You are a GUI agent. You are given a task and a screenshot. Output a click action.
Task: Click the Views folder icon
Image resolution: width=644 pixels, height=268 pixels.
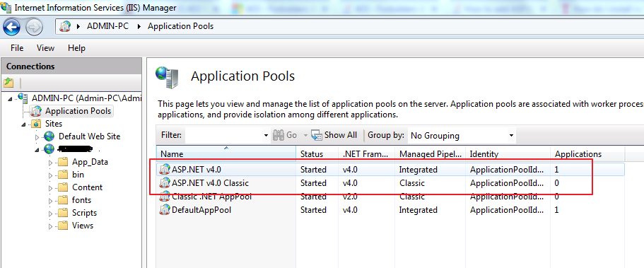pos(62,226)
